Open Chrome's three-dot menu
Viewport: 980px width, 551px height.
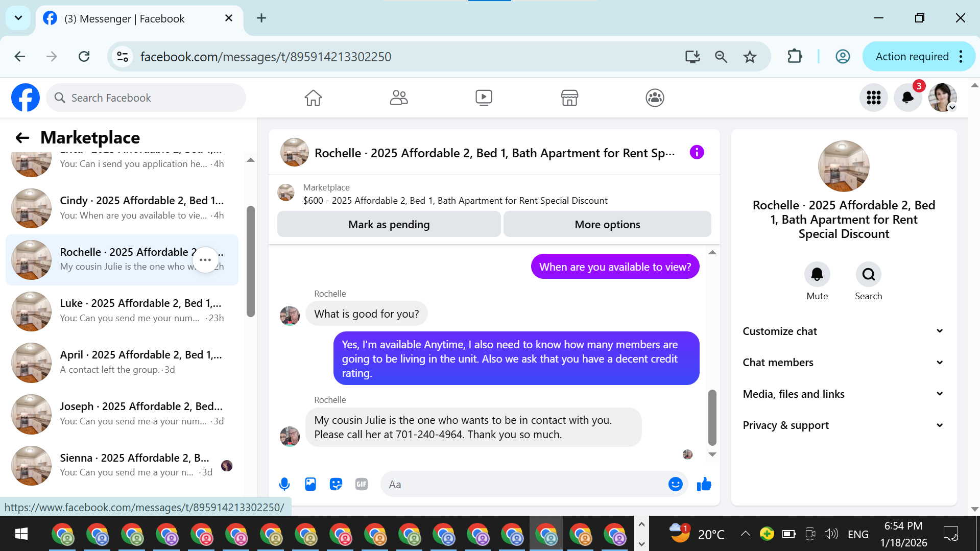(x=961, y=57)
